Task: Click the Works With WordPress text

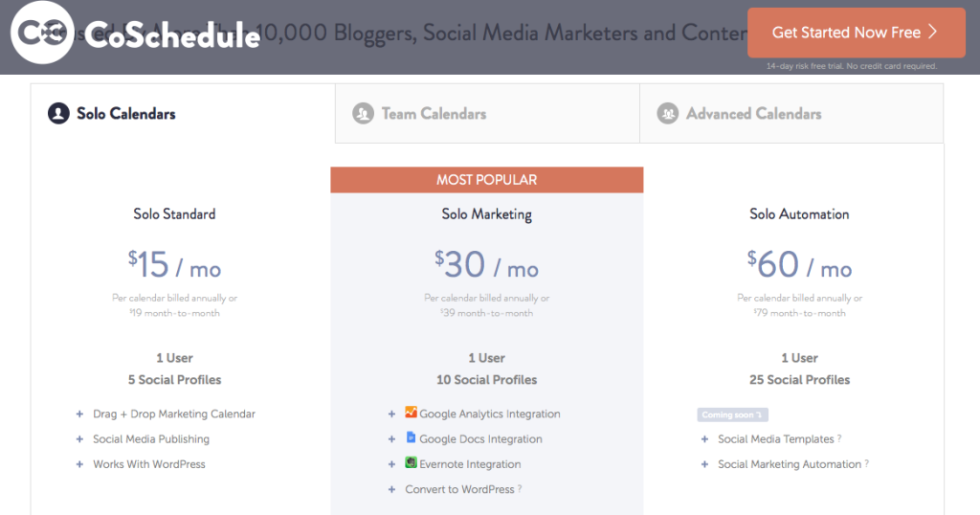Action: (148, 464)
